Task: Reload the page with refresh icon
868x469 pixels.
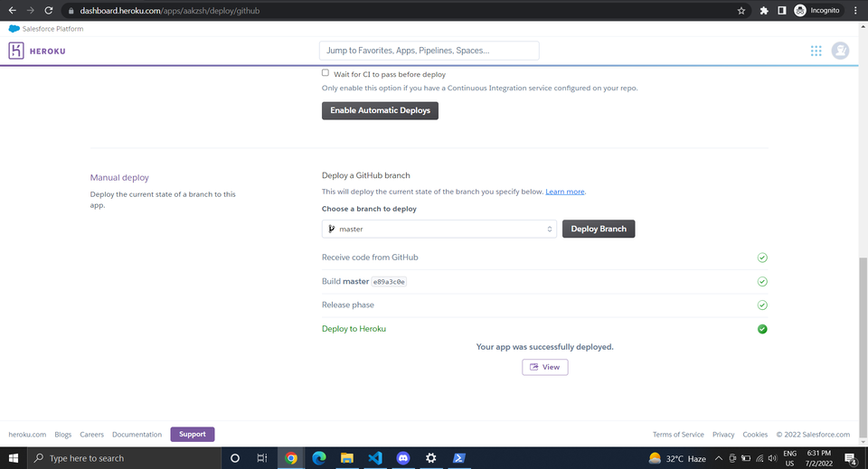Action: tap(49, 11)
